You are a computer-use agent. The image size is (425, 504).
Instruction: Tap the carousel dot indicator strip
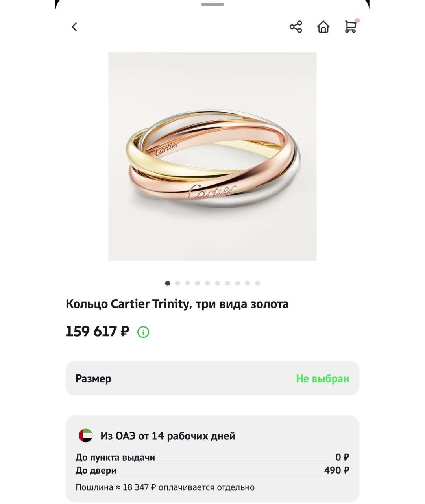213,283
